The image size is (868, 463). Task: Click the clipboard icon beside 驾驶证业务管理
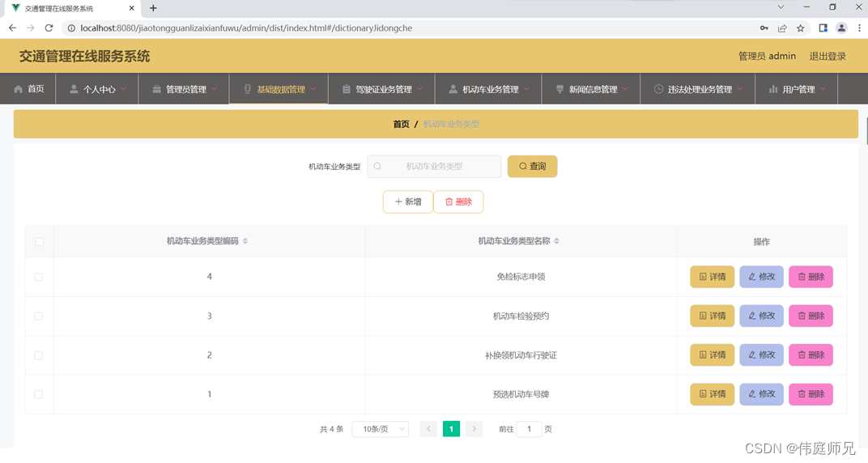(x=346, y=89)
